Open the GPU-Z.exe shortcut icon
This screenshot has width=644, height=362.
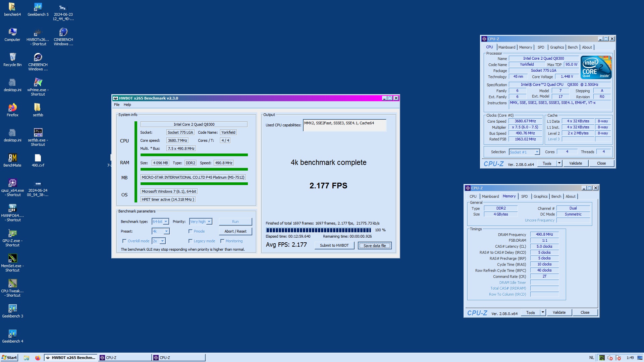tap(12, 238)
